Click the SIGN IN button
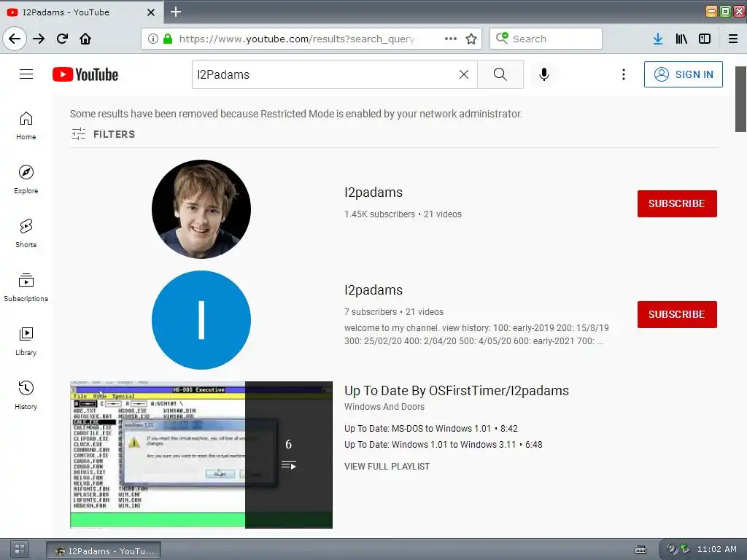 [x=683, y=74]
